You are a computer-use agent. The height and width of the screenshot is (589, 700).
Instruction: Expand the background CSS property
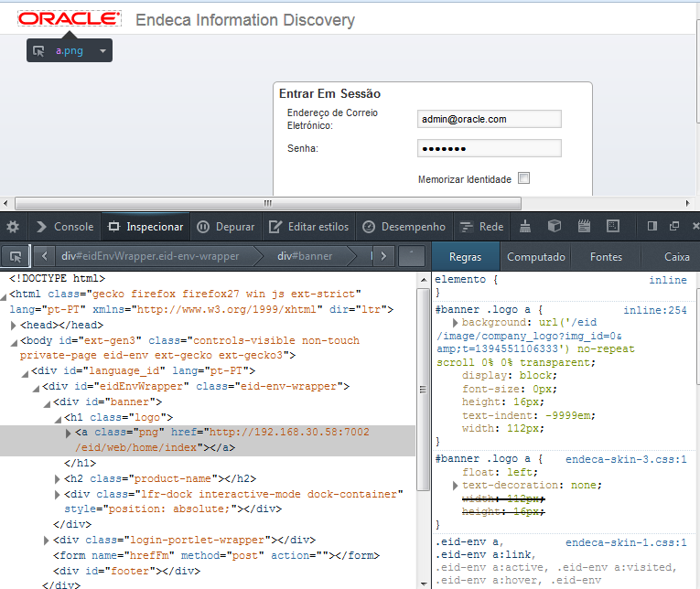[x=456, y=324]
